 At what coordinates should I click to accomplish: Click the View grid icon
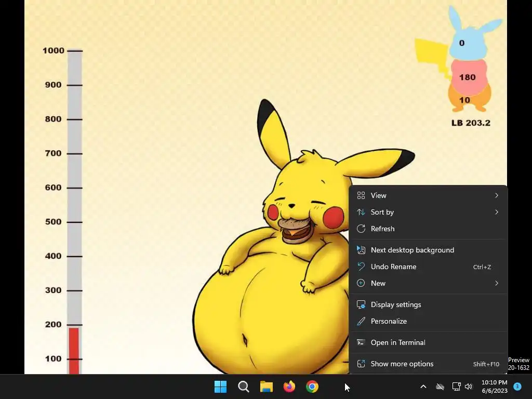[x=361, y=195]
